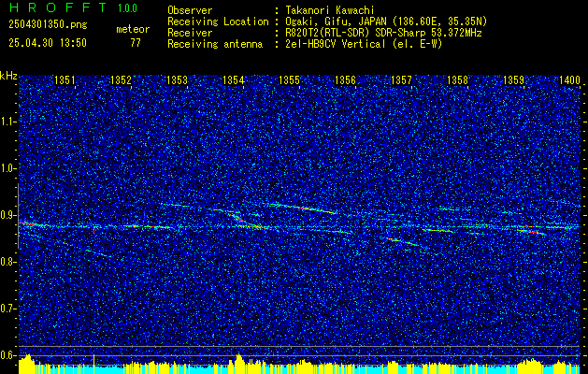Screen dimensions: 588x374
Task: Click the Receiving antenna label
Action: pos(215,44)
